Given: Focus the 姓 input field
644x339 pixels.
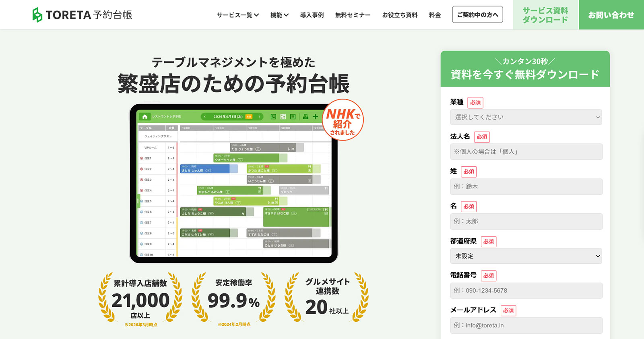Looking at the screenshot, I should 526,187.
